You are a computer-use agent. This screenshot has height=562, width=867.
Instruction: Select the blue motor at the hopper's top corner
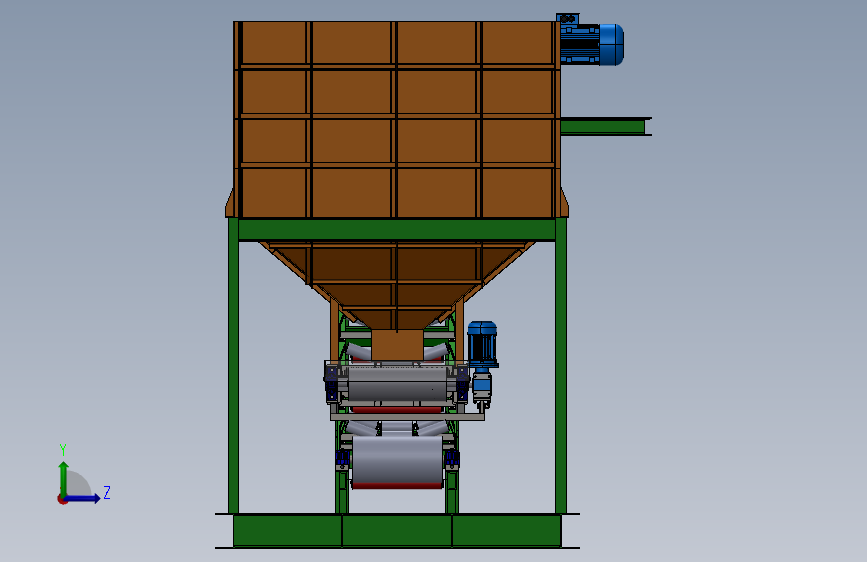tap(591, 40)
